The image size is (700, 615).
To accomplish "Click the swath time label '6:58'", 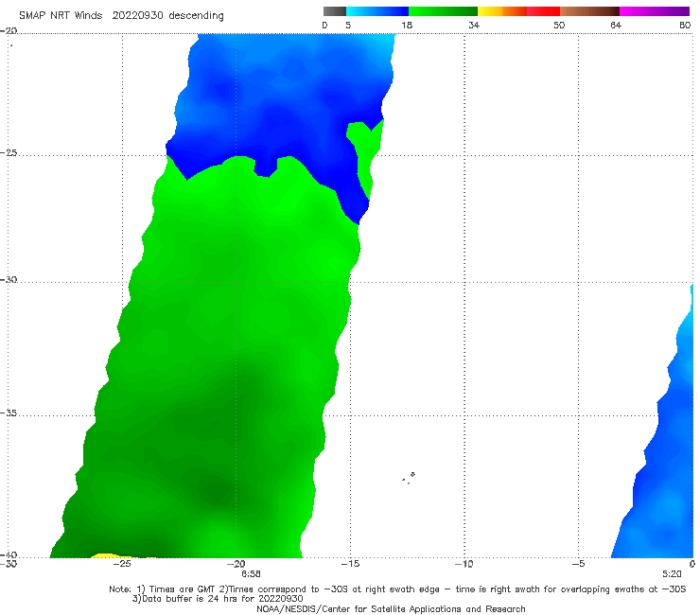I will point(251,574).
